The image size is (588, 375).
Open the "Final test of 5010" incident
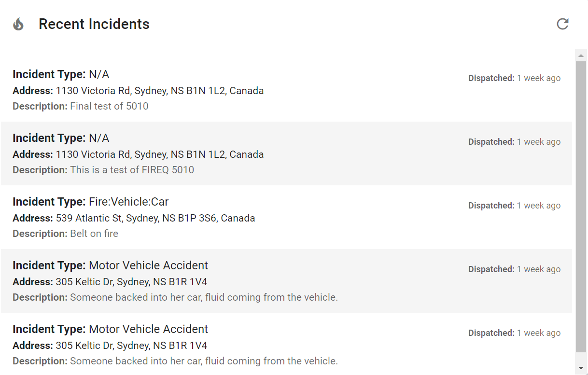[109, 106]
